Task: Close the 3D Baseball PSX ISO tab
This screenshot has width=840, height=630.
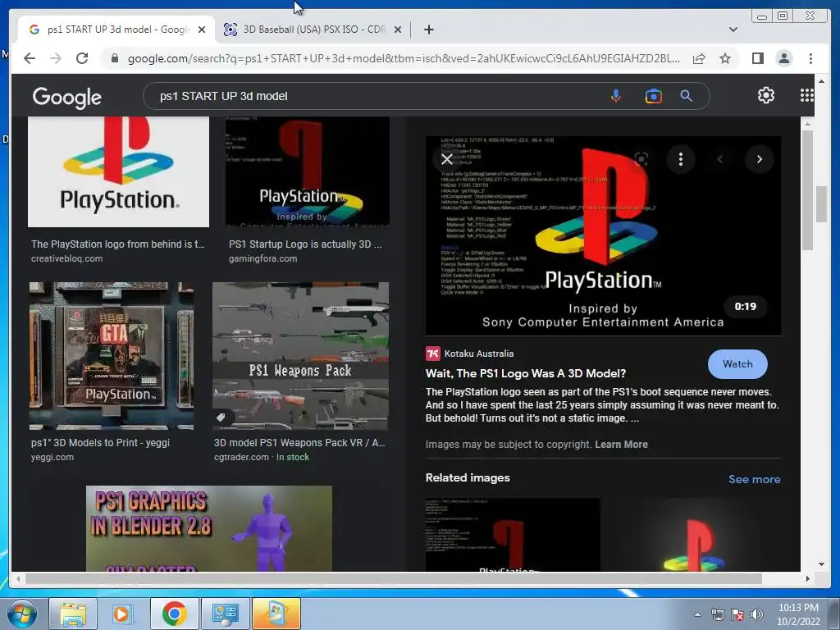Action: (398, 30)
